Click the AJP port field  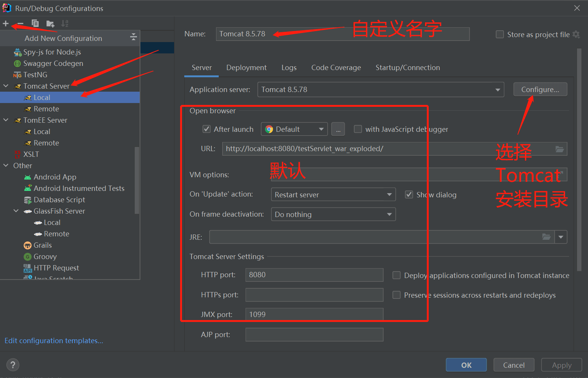click(x=314, y=334)
